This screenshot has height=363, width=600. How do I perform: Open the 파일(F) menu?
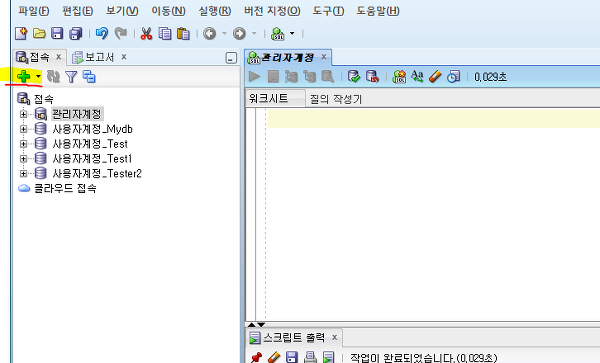coord(34,11)
